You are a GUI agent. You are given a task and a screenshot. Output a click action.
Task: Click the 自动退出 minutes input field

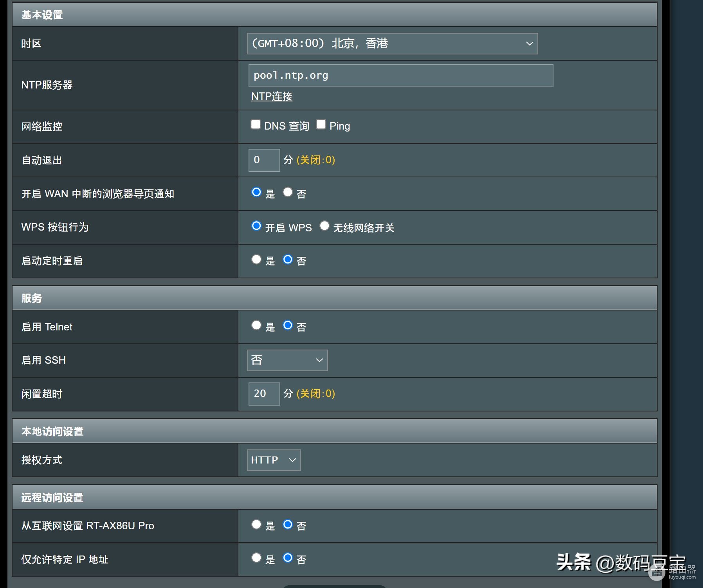coord(264,160)
